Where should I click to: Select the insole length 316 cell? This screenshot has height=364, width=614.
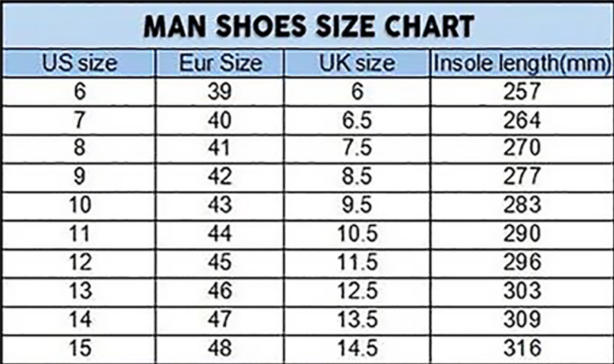click(x=522, y=348)
